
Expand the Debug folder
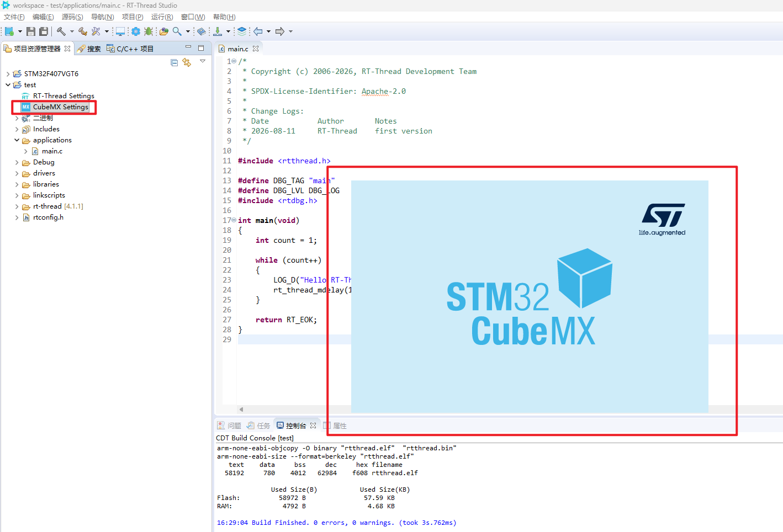[x=17, y=162]
